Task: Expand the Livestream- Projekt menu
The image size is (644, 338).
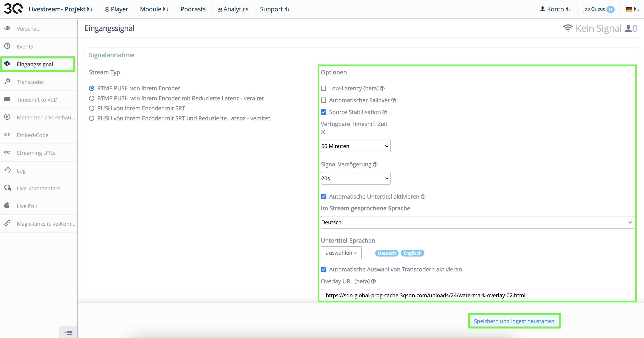Action: 61,9
